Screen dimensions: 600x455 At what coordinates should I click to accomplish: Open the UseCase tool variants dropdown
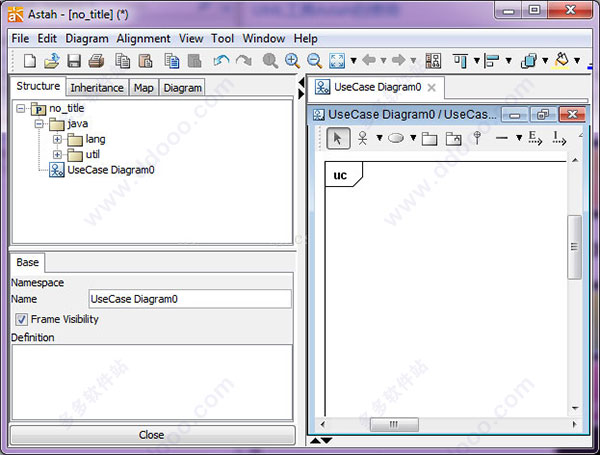click(413, 138)
